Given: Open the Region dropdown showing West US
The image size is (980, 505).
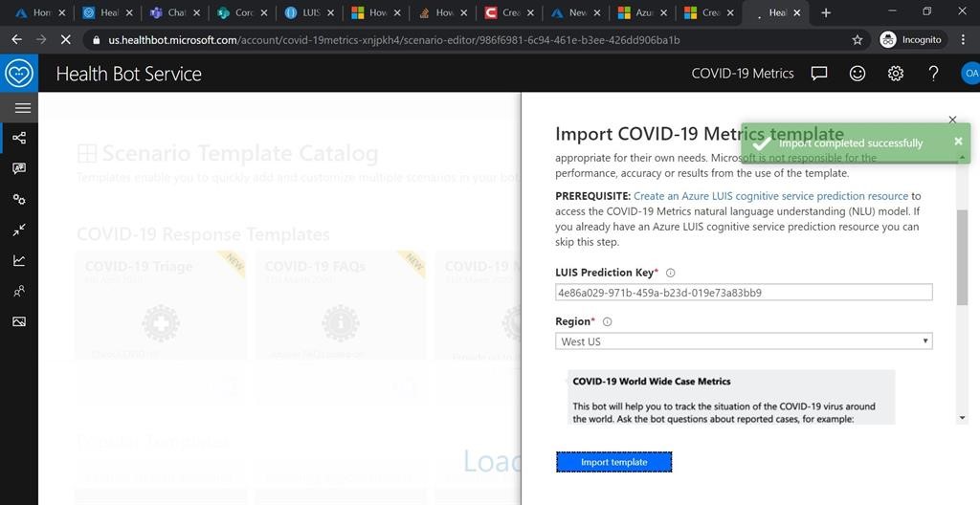Looking at the screenshot, I should click(744, 341).
